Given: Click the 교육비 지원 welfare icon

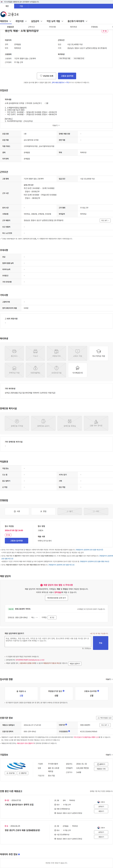Looking at the screenshot, I should (78, 353).
